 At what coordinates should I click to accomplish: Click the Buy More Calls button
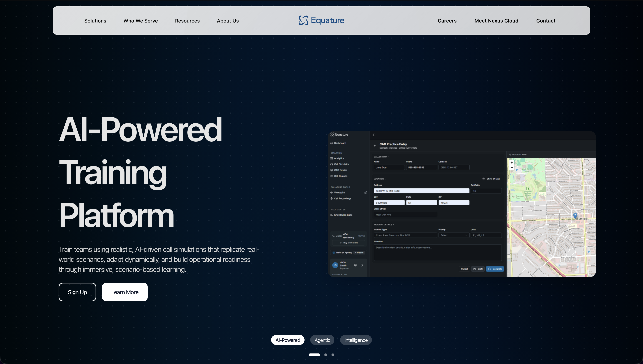pos(348,243)
